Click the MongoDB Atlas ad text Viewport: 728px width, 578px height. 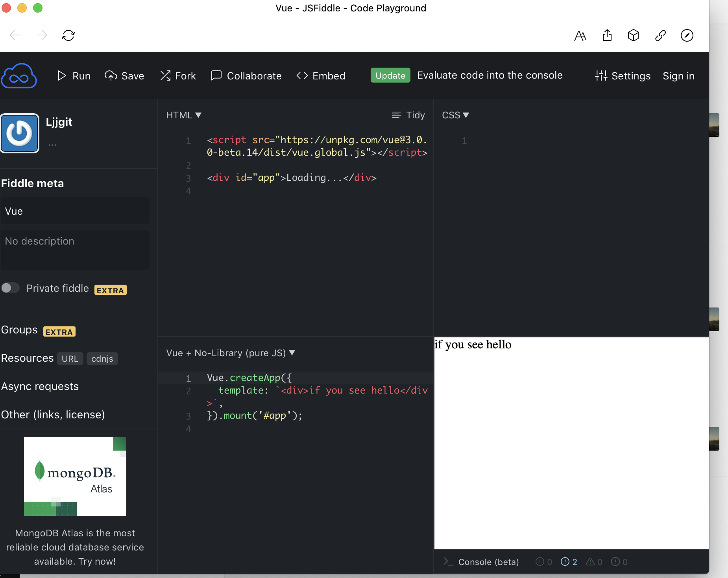tap(75, 547)
